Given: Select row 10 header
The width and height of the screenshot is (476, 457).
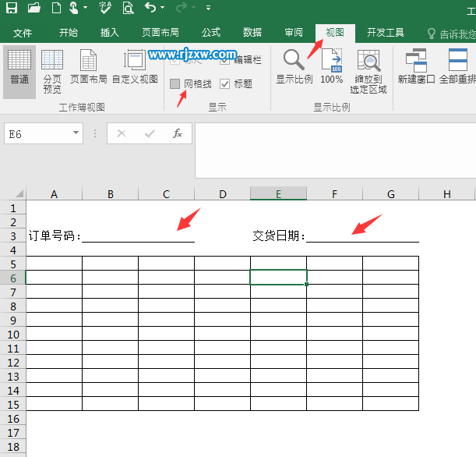Looking at the screenshot, I should click(x=12, y=335).
